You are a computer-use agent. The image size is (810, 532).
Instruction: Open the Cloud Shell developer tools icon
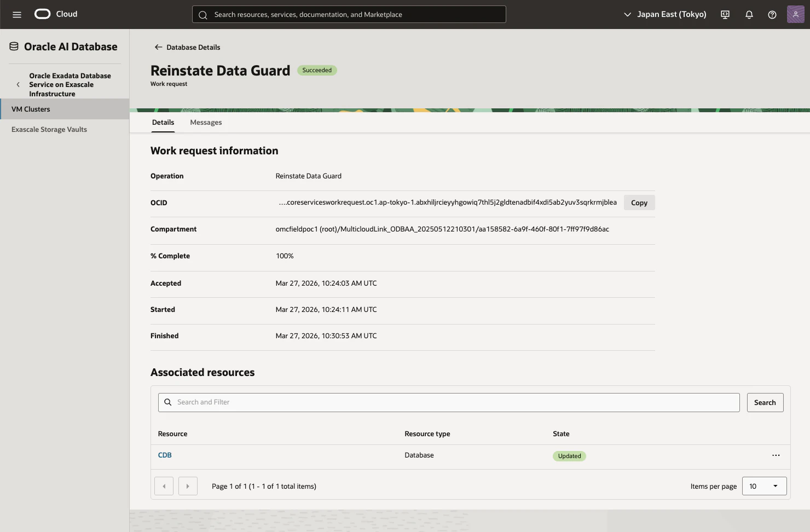[725, 15]
